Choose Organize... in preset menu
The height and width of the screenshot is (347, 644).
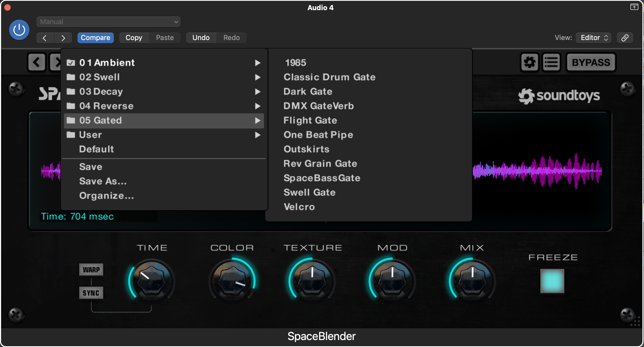[106, 196]
